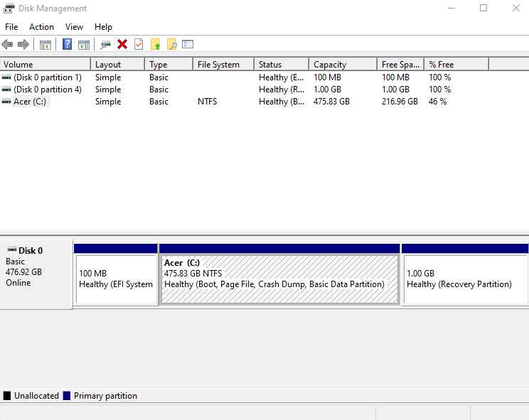The width and height of the screenshot is (529, 420).
Task: Click the checklist settings toolbar icon
Action: [188, 44]
